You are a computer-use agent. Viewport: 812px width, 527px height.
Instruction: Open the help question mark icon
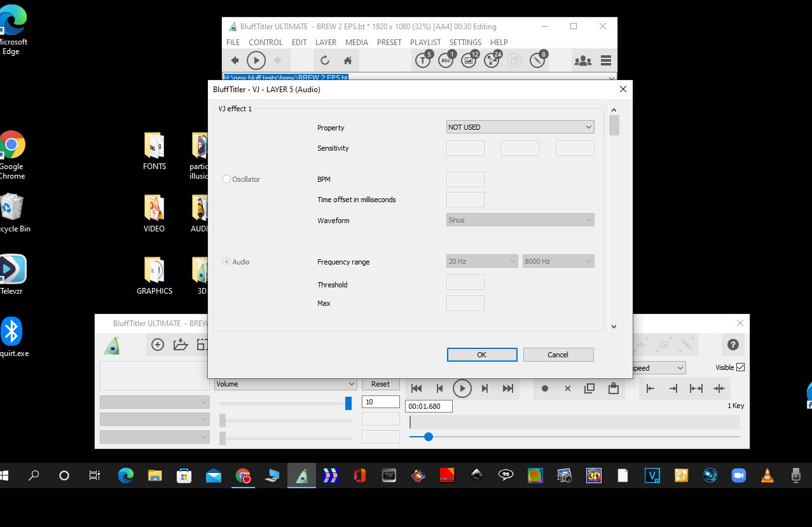tap(733, 345)
